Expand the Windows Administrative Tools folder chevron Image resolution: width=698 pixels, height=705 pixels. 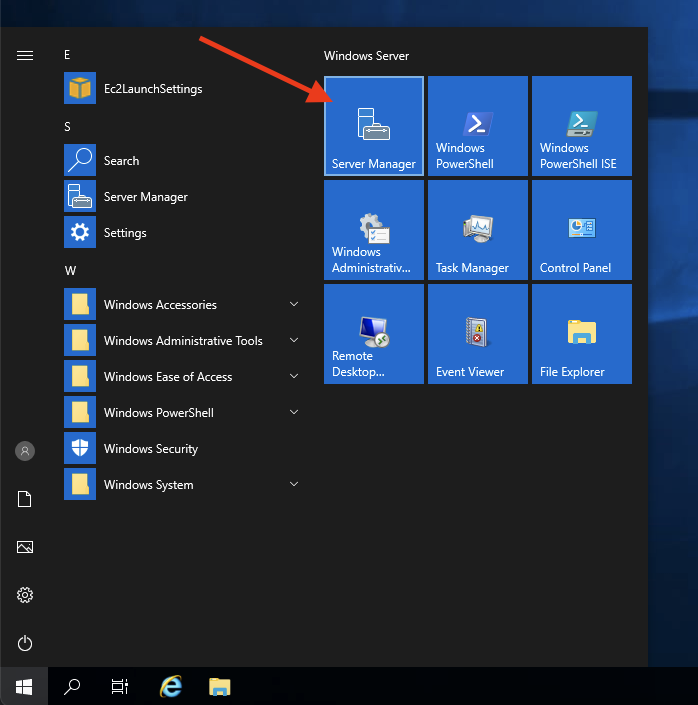(294, 340)
